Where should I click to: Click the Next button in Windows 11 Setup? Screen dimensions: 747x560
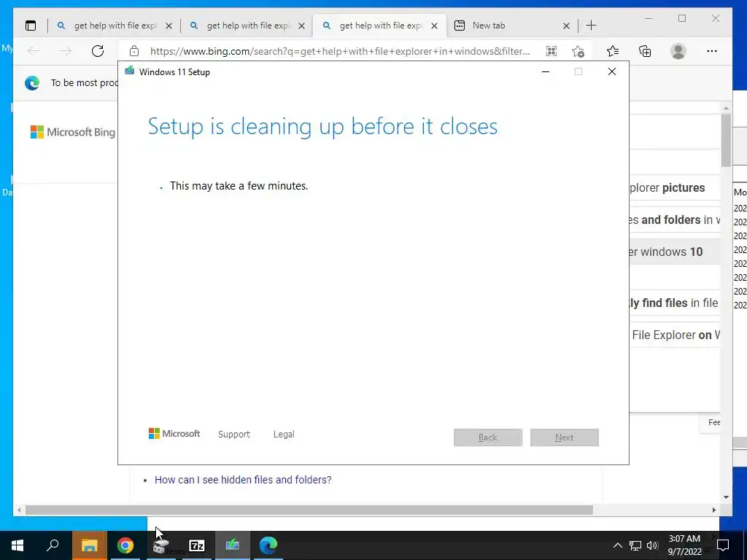pos(565,437)
